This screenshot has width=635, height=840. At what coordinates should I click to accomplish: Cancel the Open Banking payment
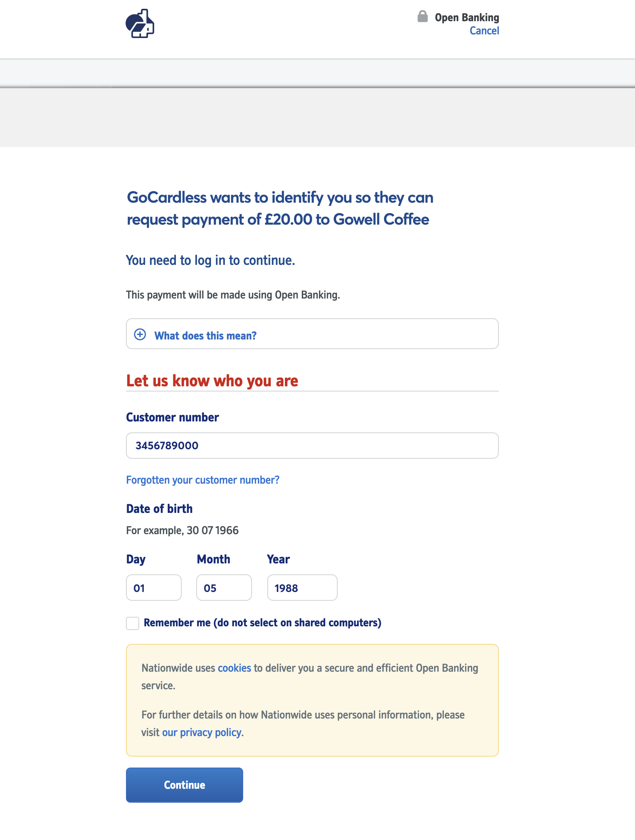coord(484,31)
